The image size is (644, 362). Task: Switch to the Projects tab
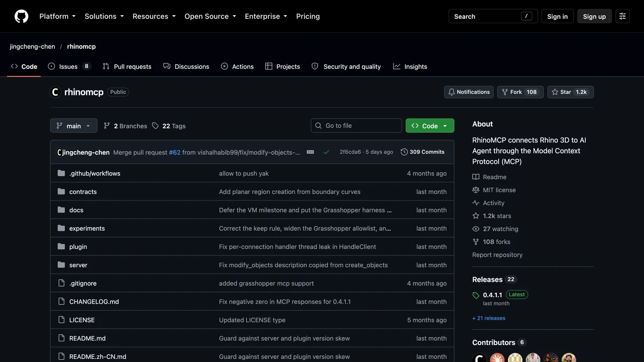pyautogui.click(x=283, y=67)
